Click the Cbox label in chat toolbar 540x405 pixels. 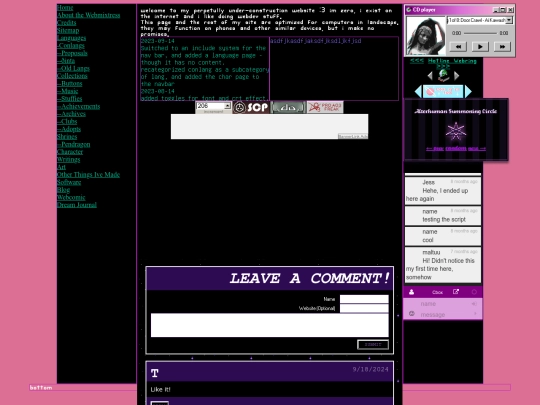pyautogui.click(x=437, y=292)
